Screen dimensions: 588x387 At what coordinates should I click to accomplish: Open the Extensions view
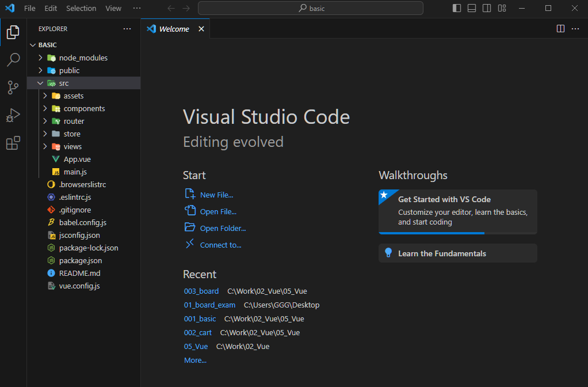13,143
